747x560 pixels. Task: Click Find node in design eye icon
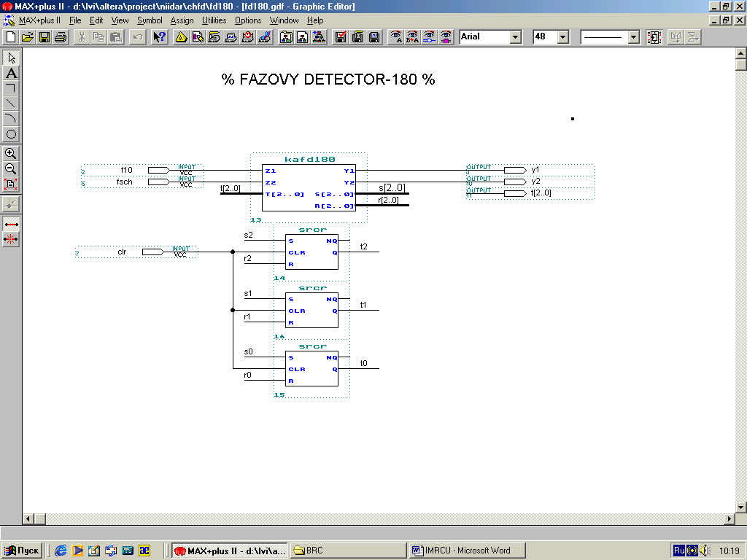(x=429, y=37)
